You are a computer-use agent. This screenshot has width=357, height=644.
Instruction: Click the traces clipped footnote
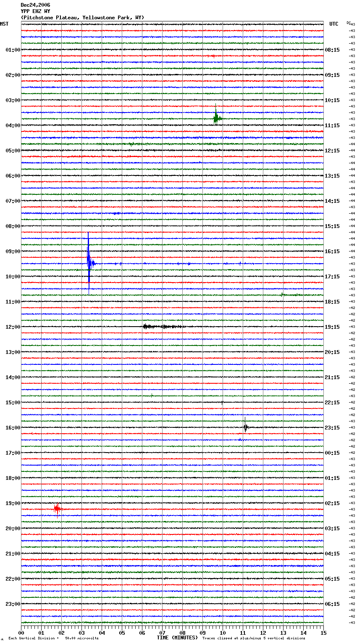254,639
